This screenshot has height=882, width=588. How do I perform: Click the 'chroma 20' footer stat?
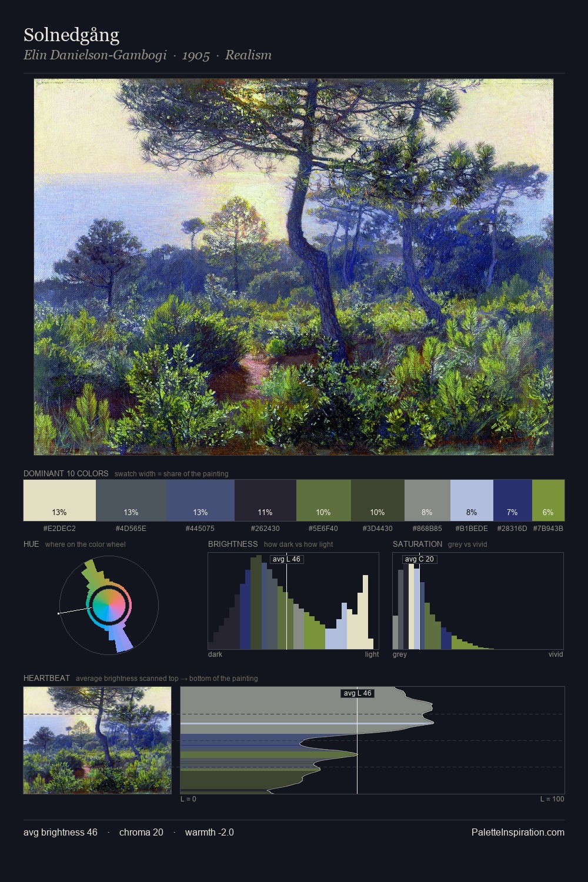point(141,832)
